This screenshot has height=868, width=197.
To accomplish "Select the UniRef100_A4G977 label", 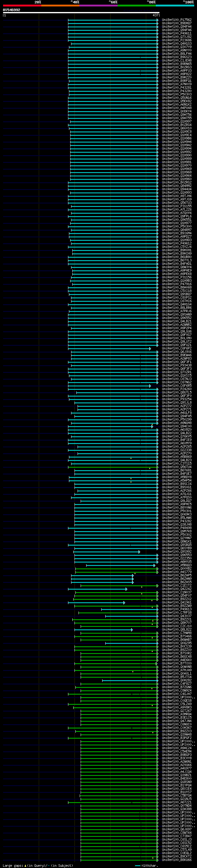I will tap(176, 768).
